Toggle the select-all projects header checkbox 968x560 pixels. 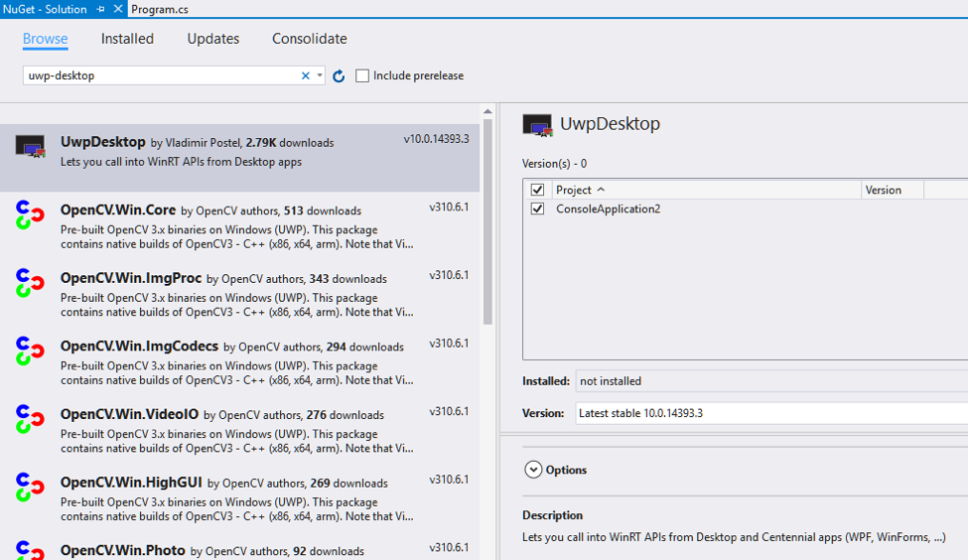538,190
